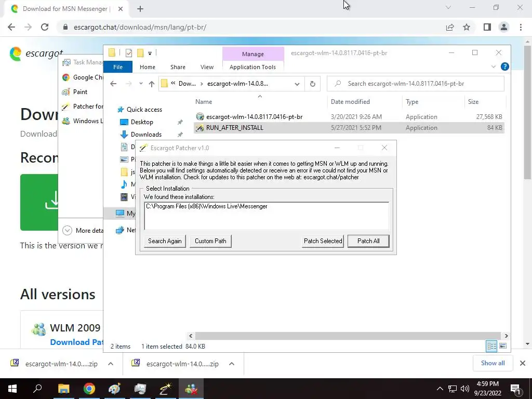532x399 pixels.
Task: Go back in File Explorer
Action: coord(113,84)
